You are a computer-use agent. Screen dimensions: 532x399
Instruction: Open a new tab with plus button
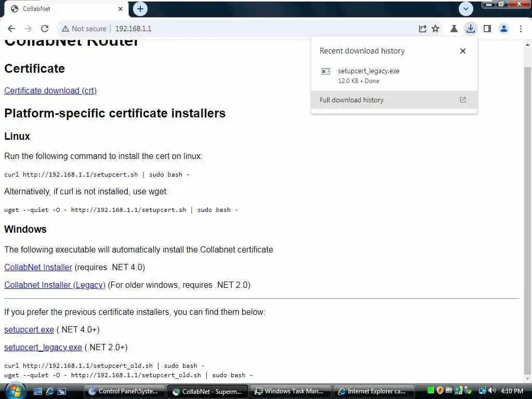tap(140, 9)
